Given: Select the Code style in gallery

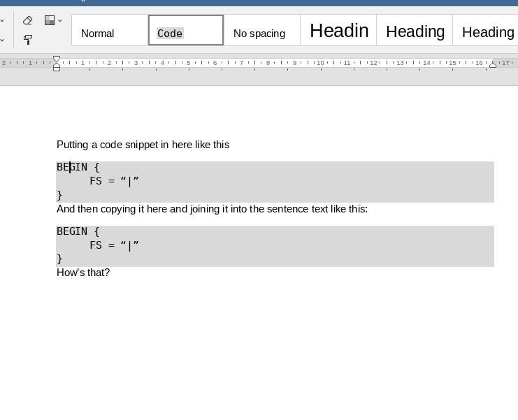Looking at the screenshot, I should tap(186, 31).
